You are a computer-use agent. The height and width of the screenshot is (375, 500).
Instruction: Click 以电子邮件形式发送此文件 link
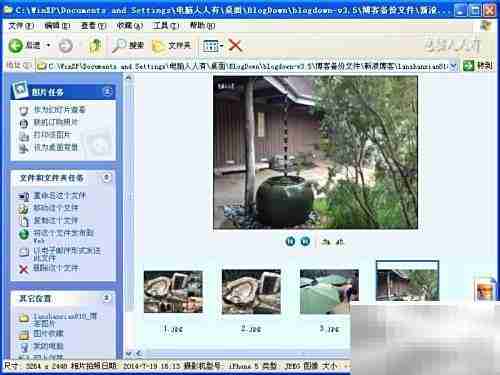tap(67, 254)
